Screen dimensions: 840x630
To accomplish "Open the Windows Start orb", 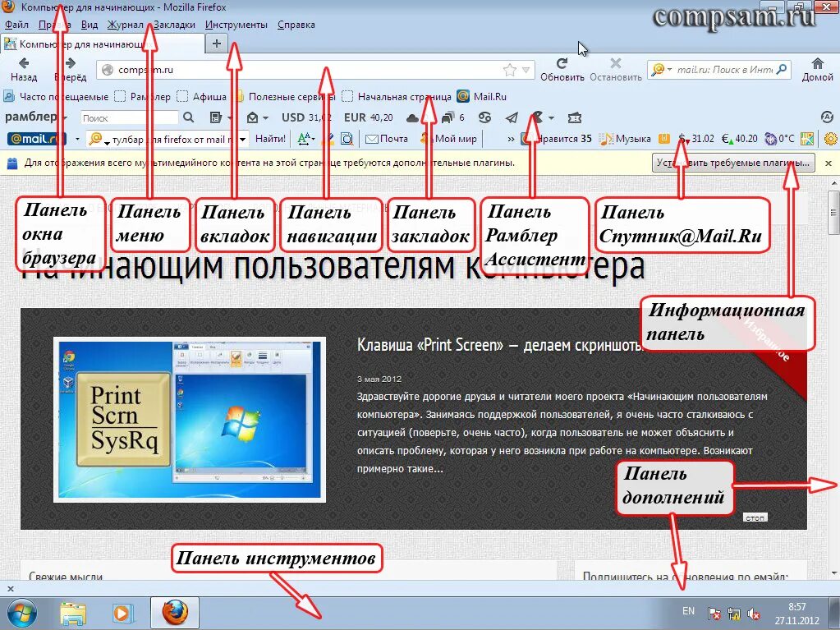I will coord(22,614).
